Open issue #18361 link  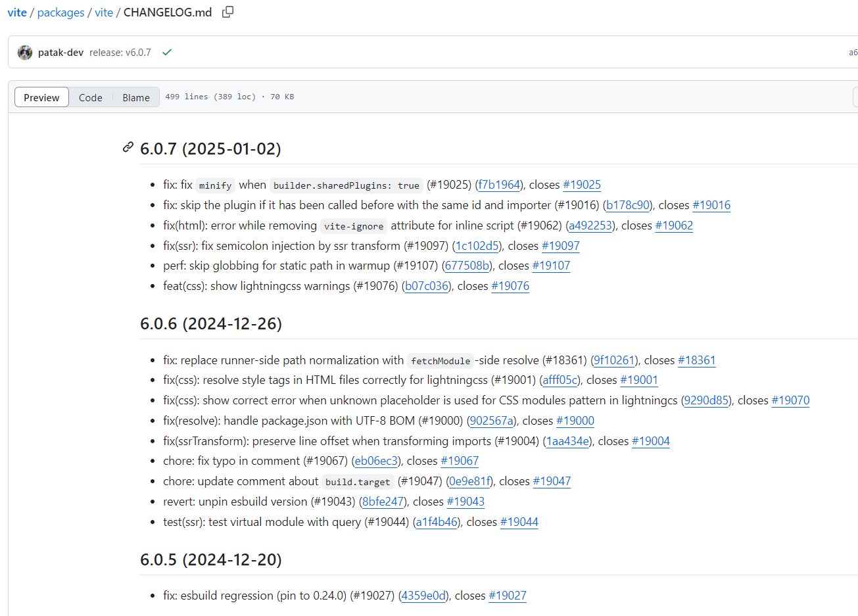[x=696, y=360]
